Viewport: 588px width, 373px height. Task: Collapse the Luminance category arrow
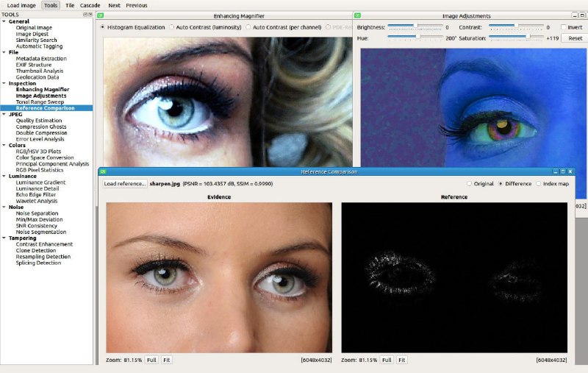[4, 176]
